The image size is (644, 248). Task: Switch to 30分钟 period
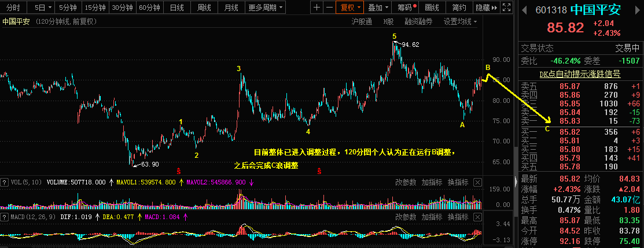[x=123, y=8]
